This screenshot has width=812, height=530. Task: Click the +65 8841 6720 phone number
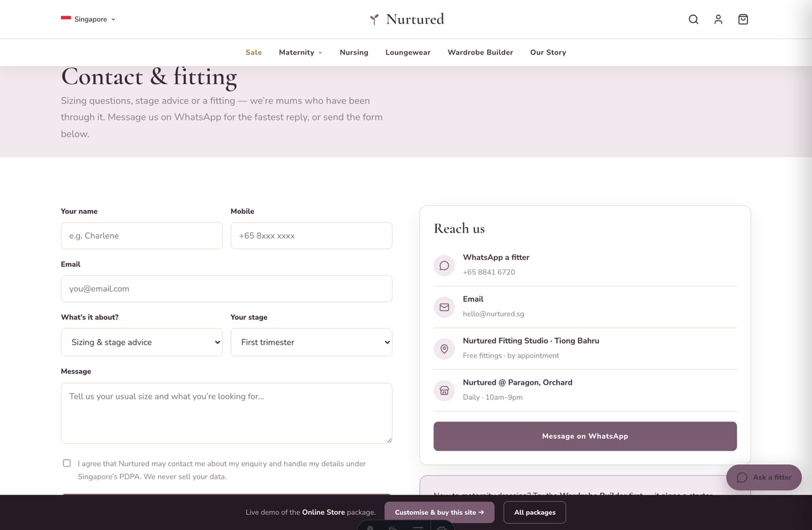click(x=489, y=272)
